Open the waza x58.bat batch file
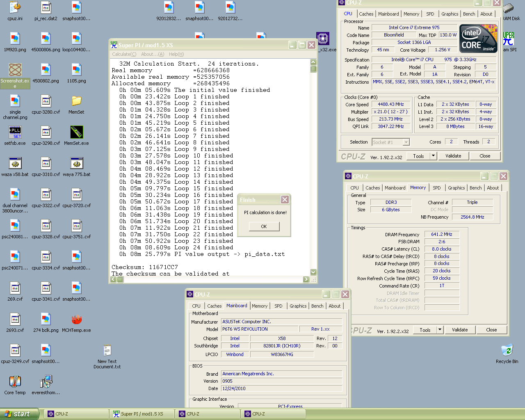Image resolution: width=525 pixels, height=420 pixels. click(x=15, y=164)
